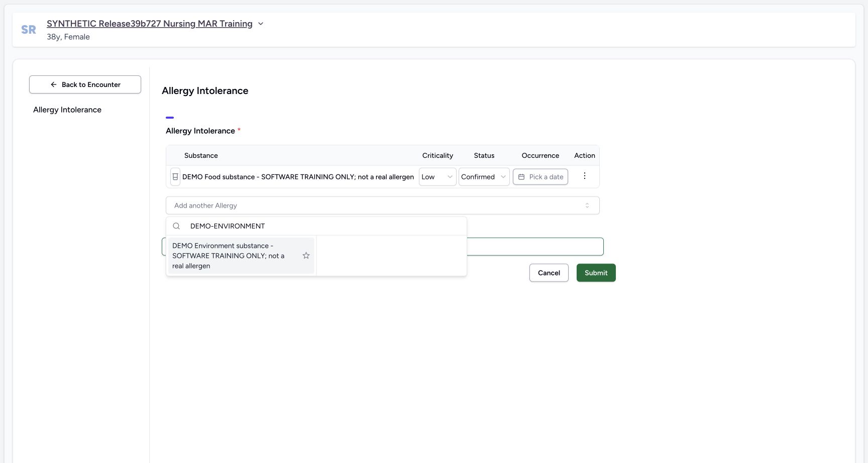The width and height of the screenshot is (868, 463).
Task: Pick a date for occurrence
Action: pos(540,177)
